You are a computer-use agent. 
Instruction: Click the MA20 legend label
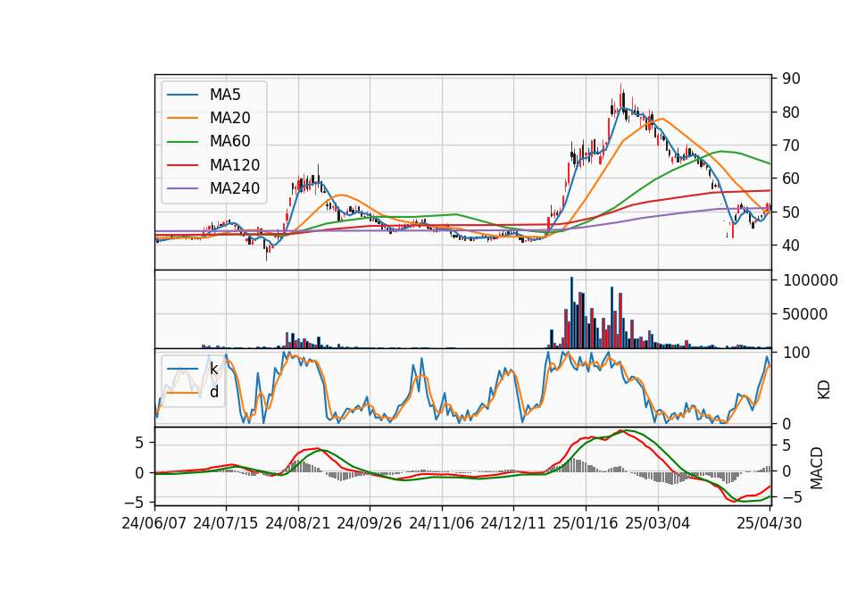(x=229, y=118)
